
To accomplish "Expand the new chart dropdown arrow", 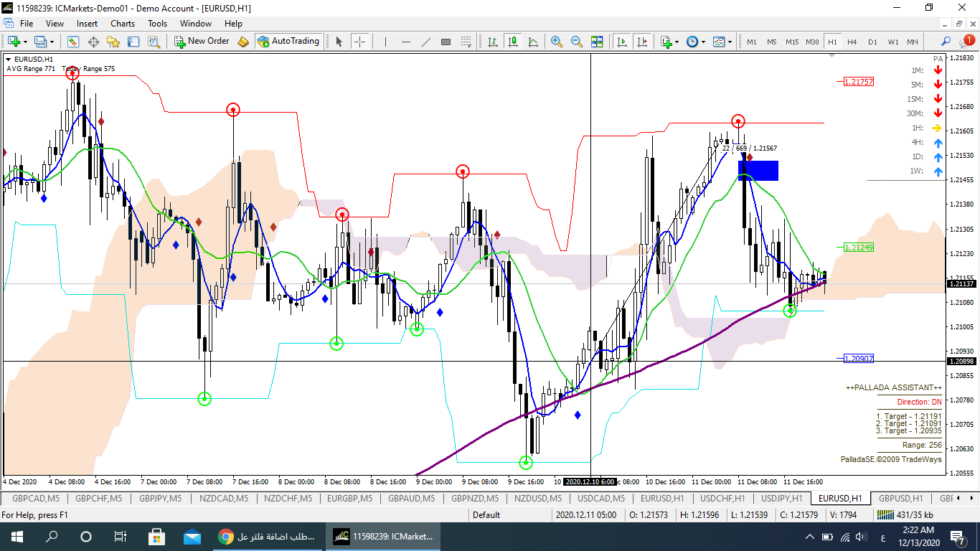I will (x=24, y=42).
